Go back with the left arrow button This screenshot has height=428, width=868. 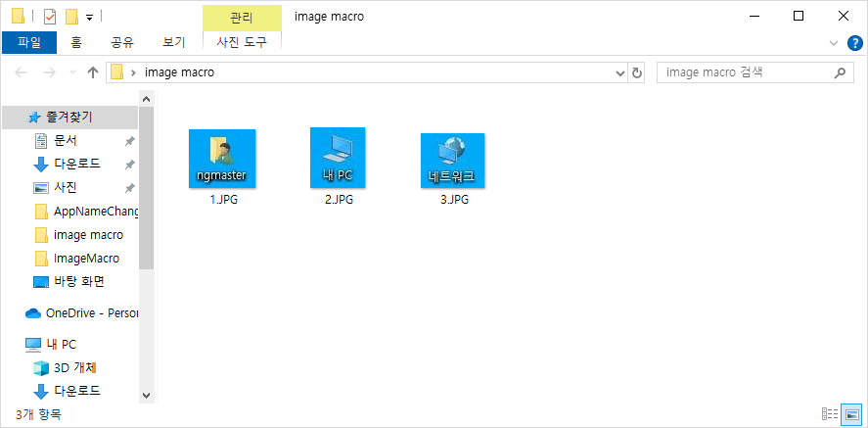(x=21, y=72)
